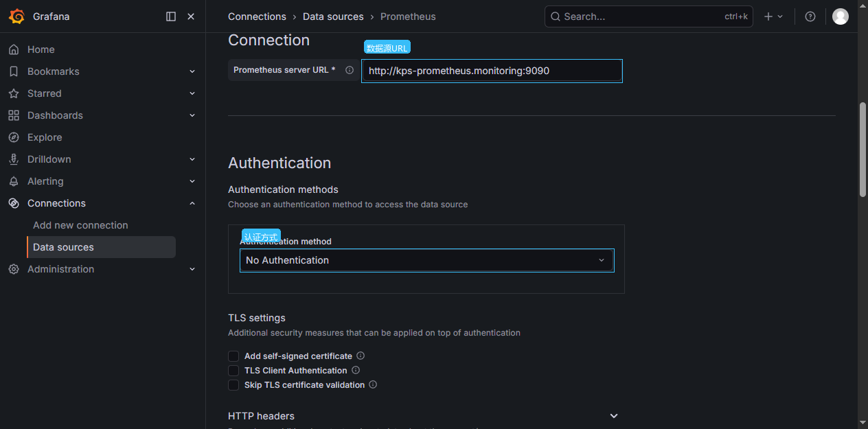Image resolution: width=868 pixels, height=429 pixels.
Task: Expand the Bookmarks section chevron
Action: click(192, 71)
